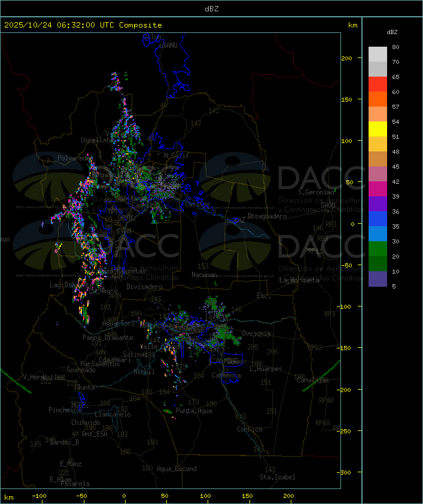423x504 pixels.
Task: Click the 'Nihuil' place label
Action: point(144,372)
